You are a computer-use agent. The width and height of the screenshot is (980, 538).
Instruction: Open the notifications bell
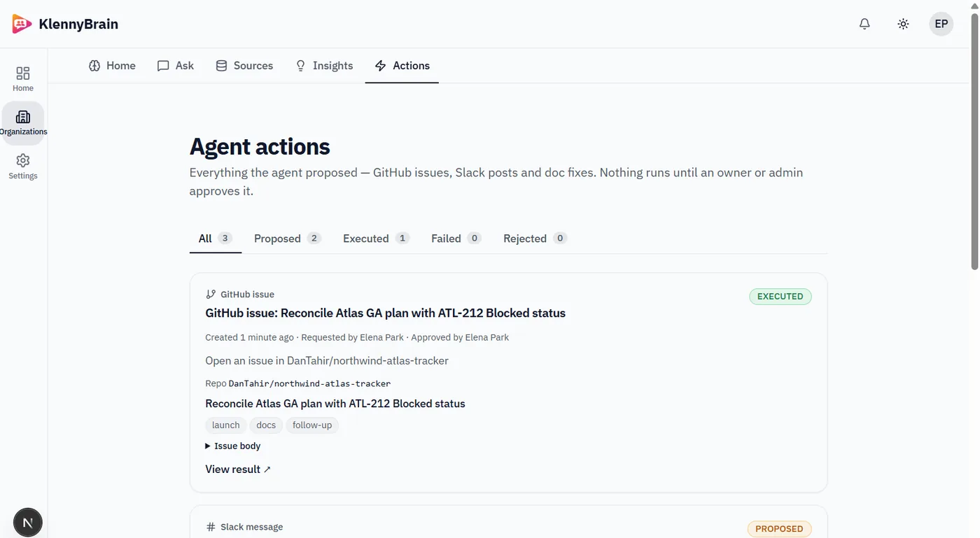[x=864, y=24]
